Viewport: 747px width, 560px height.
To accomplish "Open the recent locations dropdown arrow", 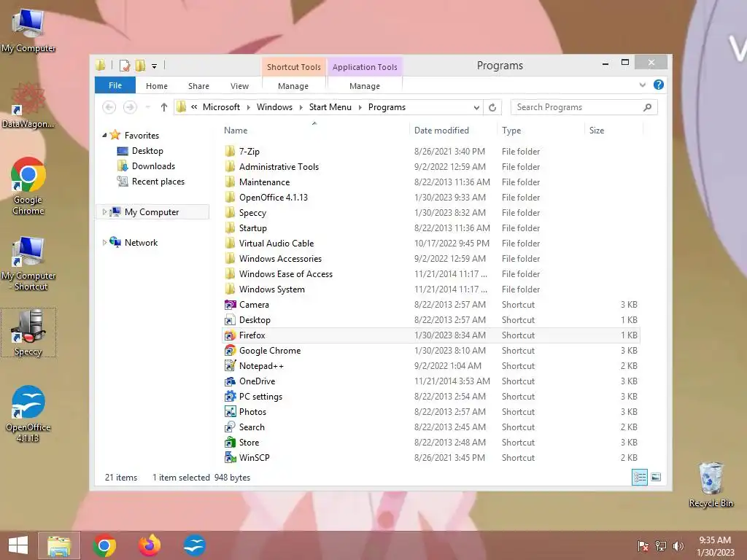I will click(x=148, y=107).
